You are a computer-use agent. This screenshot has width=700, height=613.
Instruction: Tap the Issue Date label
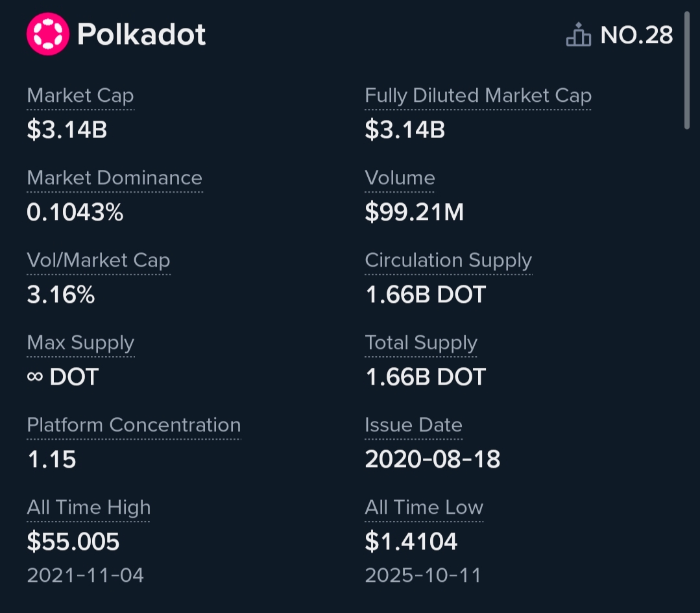point(413,426)
